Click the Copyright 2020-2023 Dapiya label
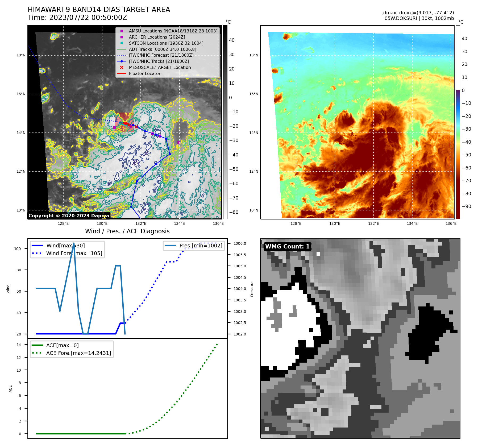This screenshot has width=478, height=448. 69,216
